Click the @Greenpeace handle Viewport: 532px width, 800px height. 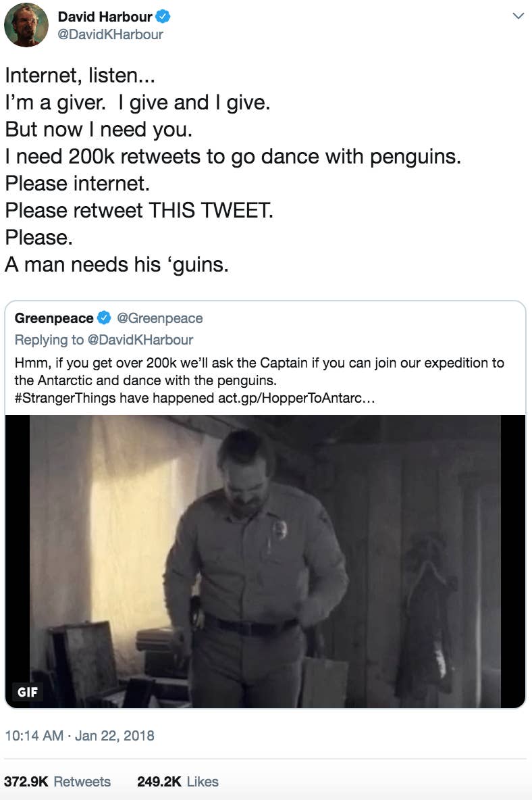[159, 318]
